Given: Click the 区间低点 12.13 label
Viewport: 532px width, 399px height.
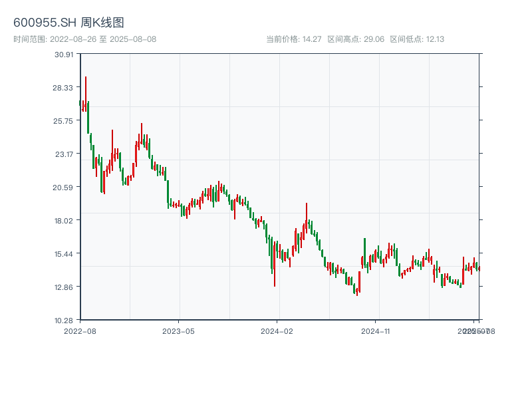Looking at the screenshot, I should point(417,39).
